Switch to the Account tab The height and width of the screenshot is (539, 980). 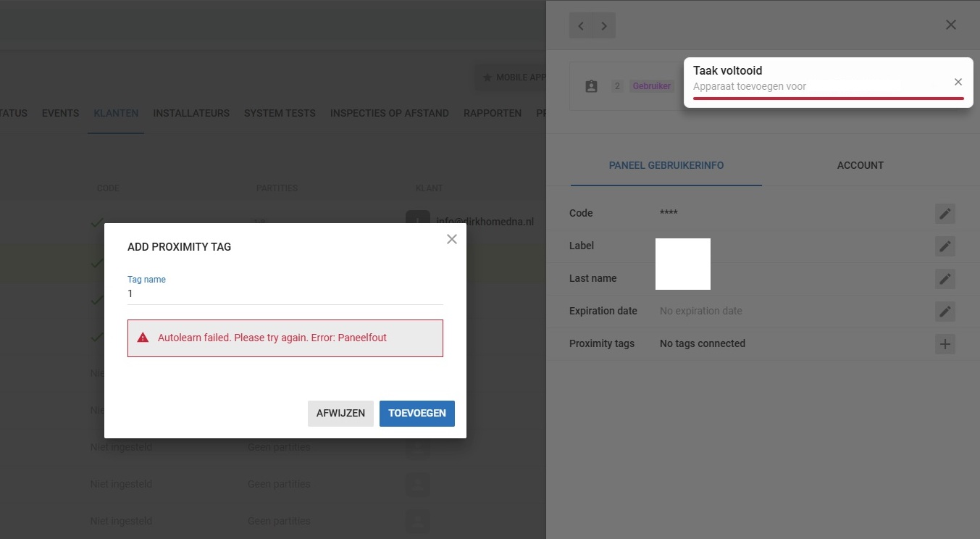pos(860,165)
